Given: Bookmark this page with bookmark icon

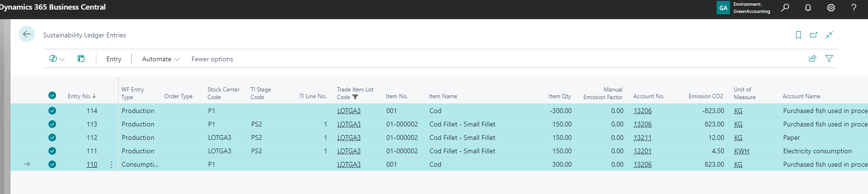Looking at the screenshot, I should coord(799,35).
